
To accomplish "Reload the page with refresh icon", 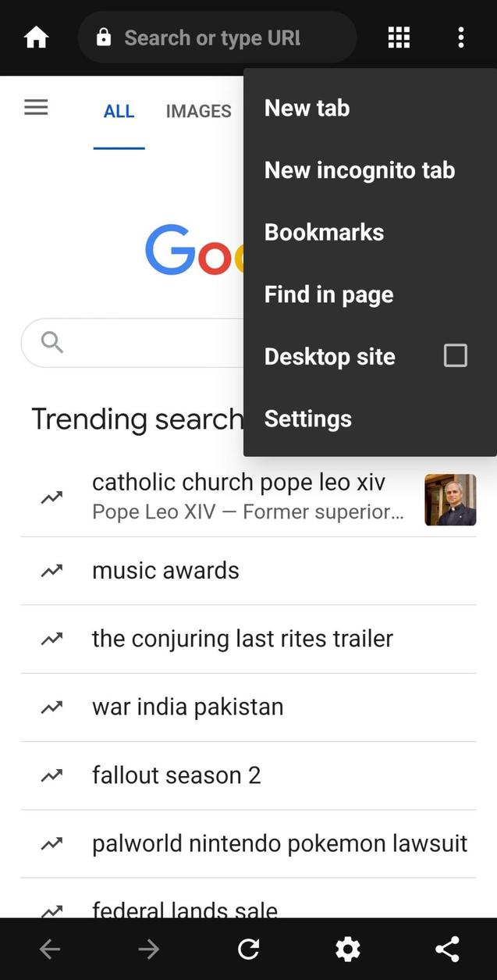I will click(248, 949).
